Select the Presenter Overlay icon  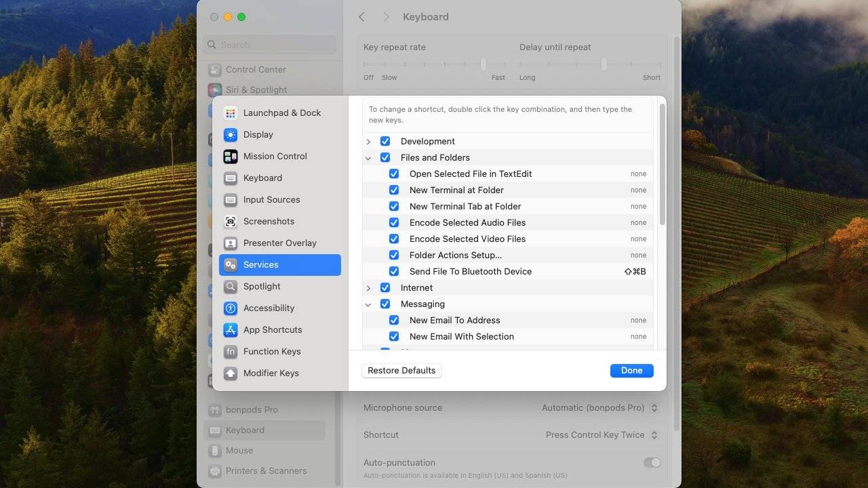point(231,243)
